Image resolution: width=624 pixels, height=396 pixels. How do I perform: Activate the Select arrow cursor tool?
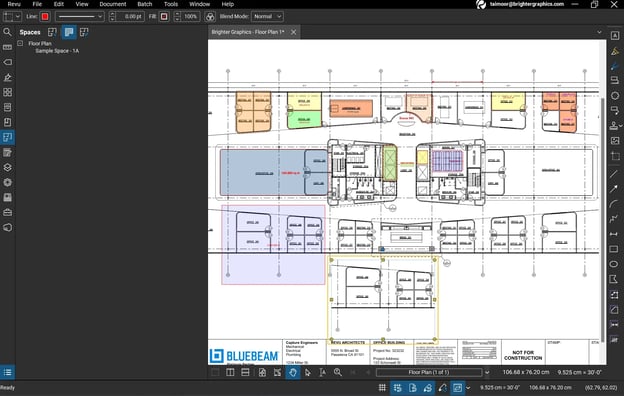308,373
